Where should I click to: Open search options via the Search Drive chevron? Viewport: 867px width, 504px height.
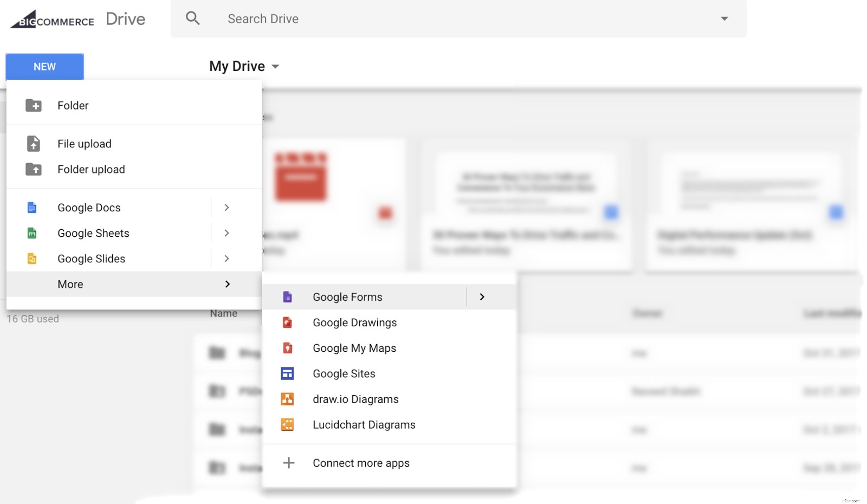coord(724,18)
